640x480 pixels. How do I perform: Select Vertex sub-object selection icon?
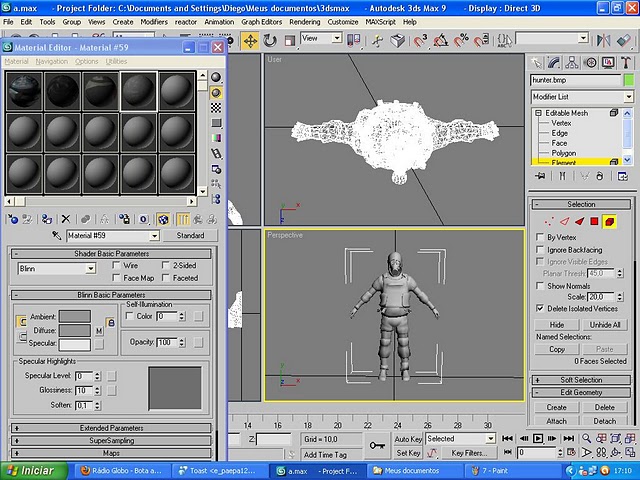[549, 222]
